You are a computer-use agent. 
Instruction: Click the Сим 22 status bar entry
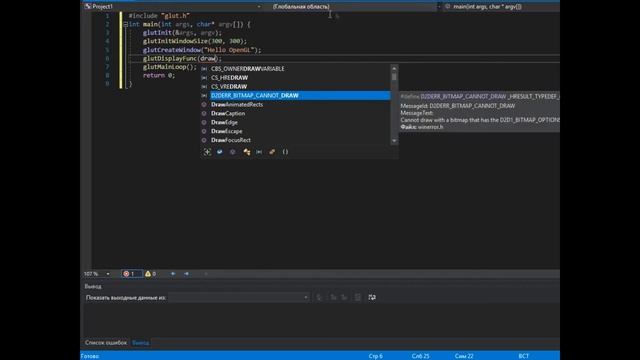pos(464,356)
